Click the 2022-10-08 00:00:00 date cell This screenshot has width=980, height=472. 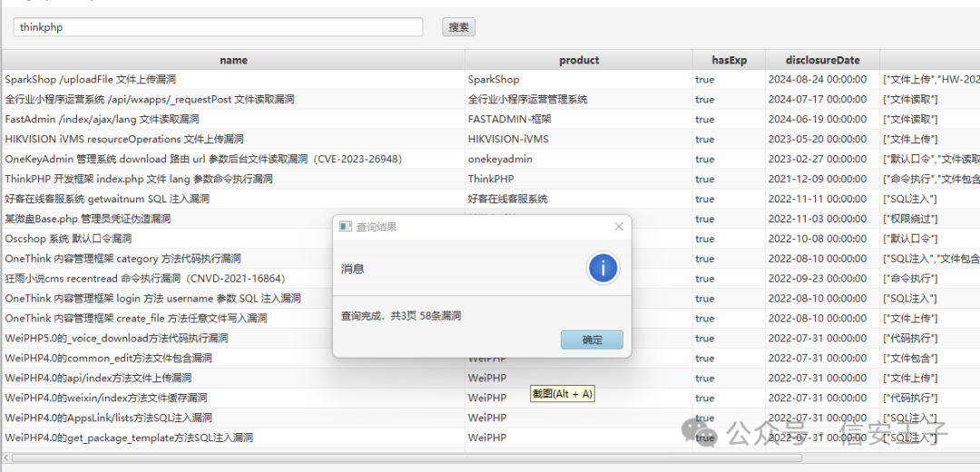tap(822, 239)
